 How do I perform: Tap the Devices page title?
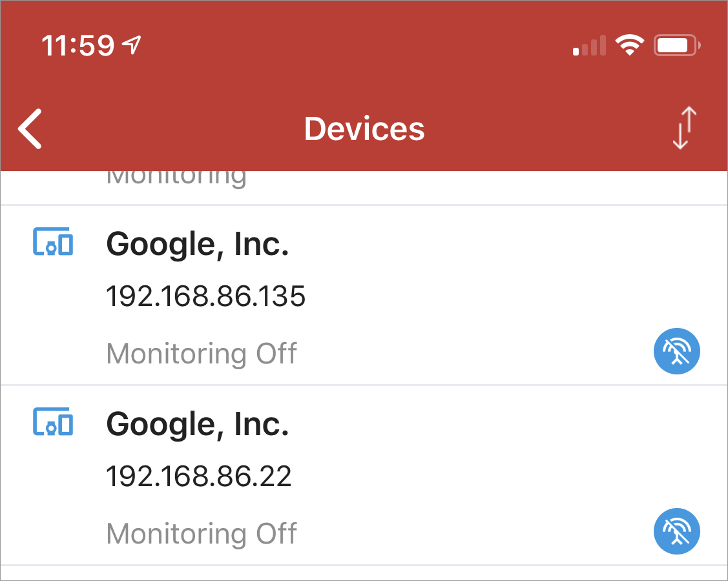click(x=364, y=128)
